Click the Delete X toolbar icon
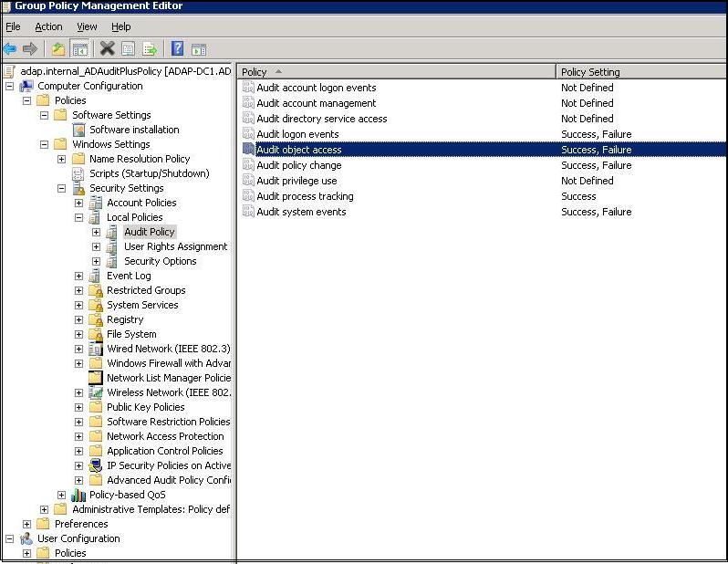This screenshot has height=564, width=728. coord(108,48)
